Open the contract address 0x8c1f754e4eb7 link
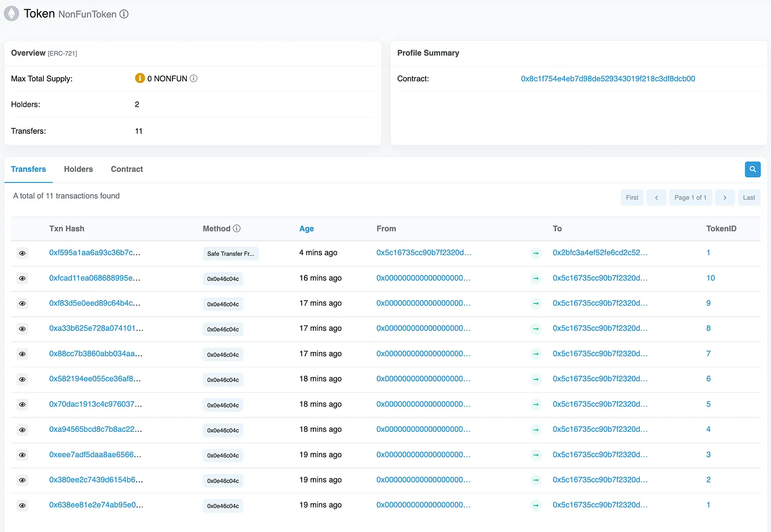The height and width of the screenshot is (532, 771). (608, 79)
